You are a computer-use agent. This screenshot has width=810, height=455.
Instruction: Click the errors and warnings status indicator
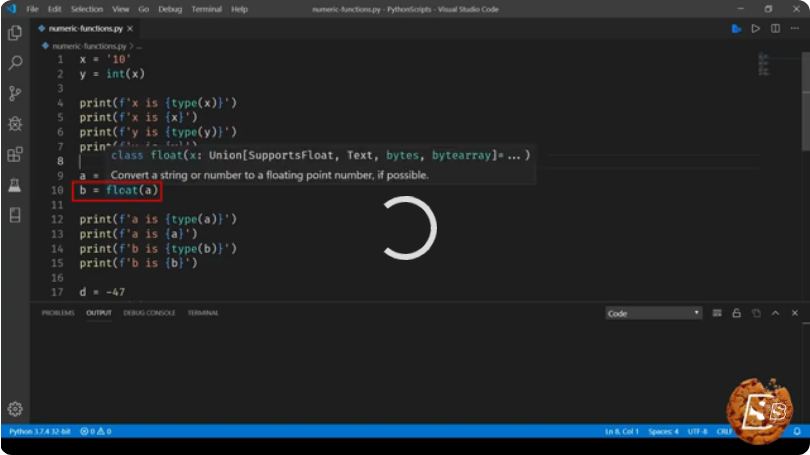(96, 431)
